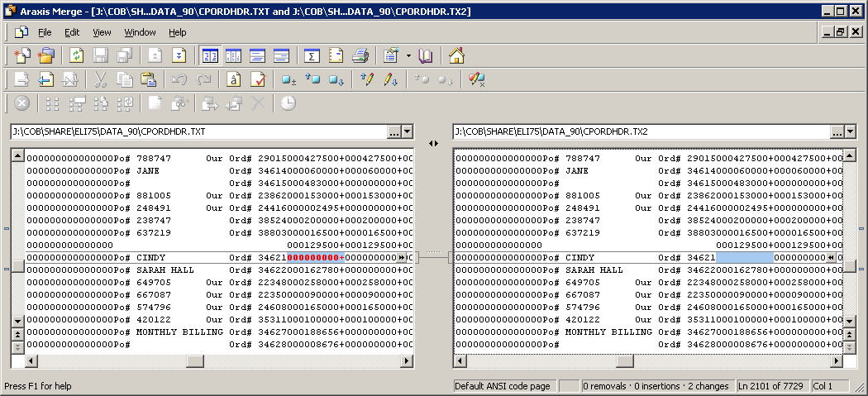
Task: Toggle three-way vertical comparison layout
Action: (x=234, y=56)
